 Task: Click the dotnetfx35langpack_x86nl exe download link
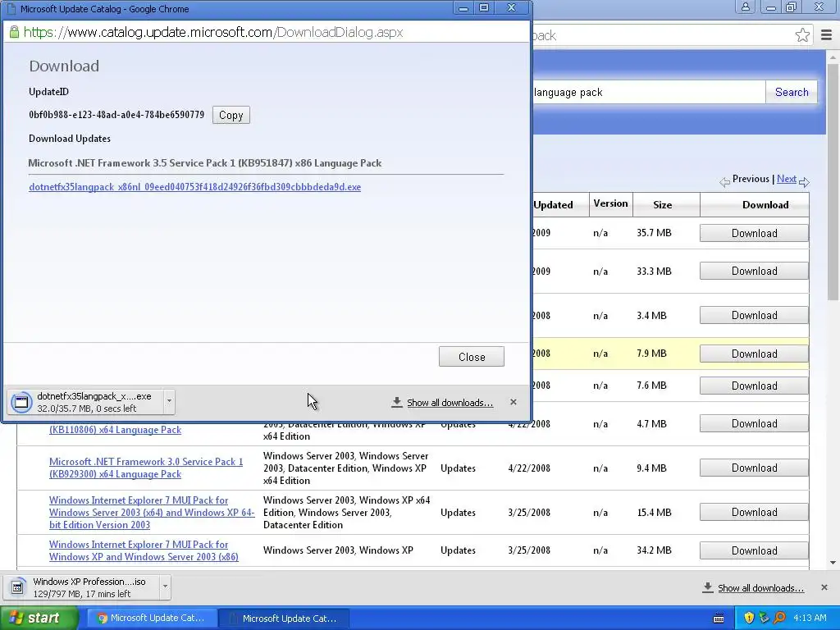point(195,187)
